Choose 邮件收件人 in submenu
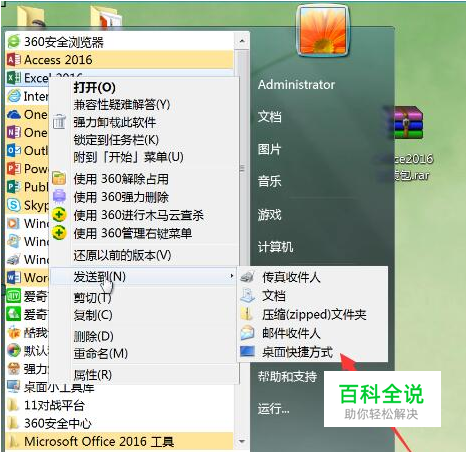The width and height of the screenshot is (466, 452). tap(291, 333)
